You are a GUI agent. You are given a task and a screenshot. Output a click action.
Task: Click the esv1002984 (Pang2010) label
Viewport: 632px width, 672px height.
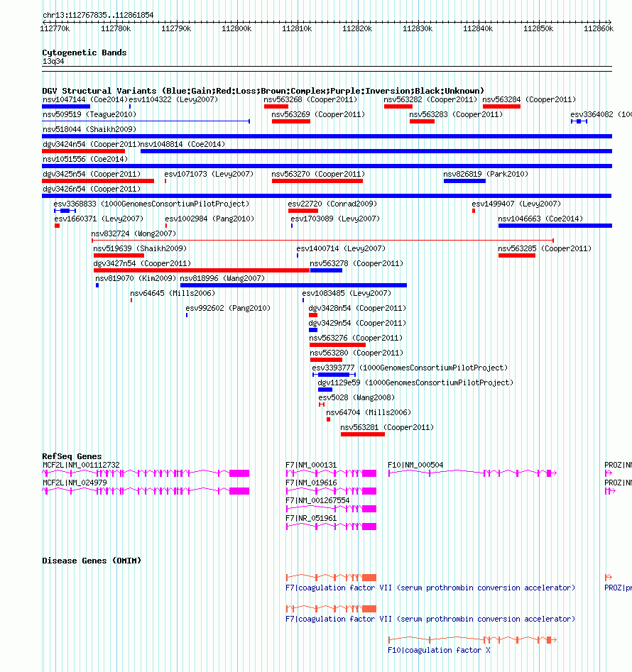[x=209, y=219]
